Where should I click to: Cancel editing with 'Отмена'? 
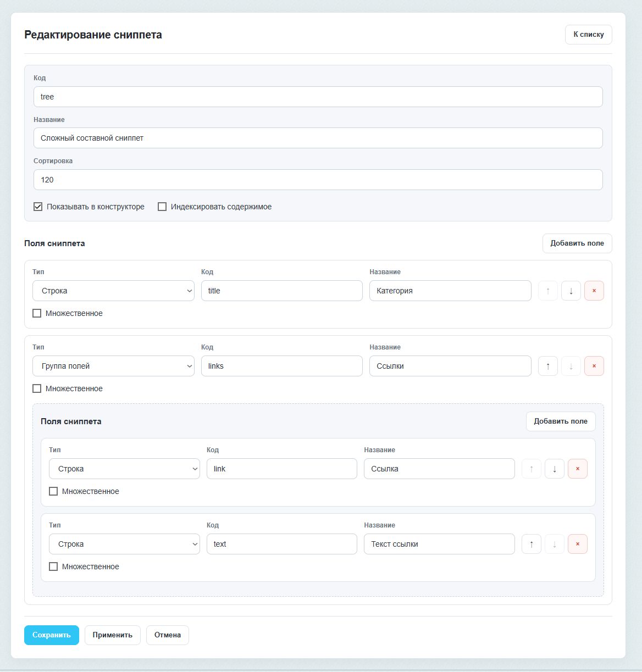(x=168, y=635)
